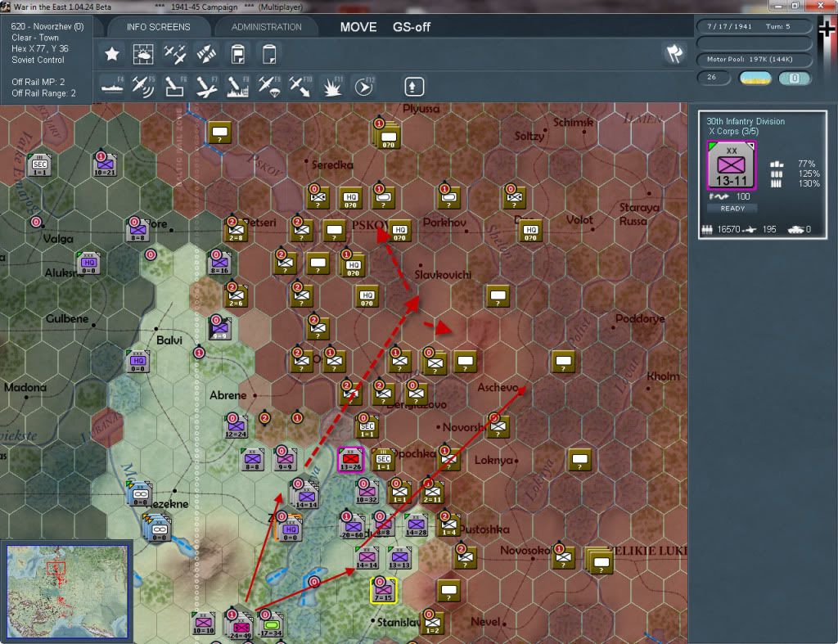Click the F12 end turn arrow icon

point(364,87)
